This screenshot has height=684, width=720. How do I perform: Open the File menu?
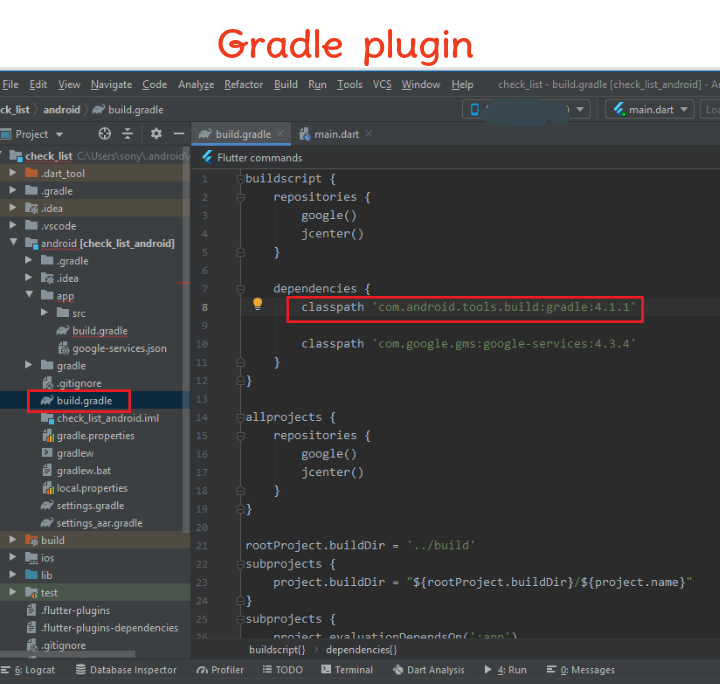coord(10,84)
